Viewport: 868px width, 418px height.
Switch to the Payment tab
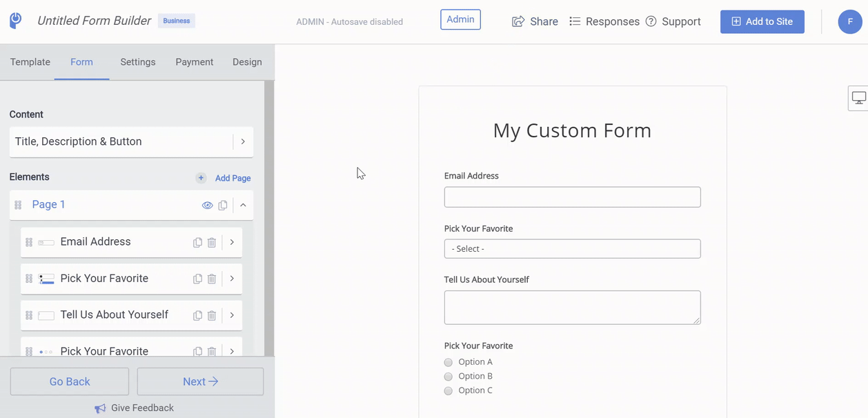(x=195, y=62)
